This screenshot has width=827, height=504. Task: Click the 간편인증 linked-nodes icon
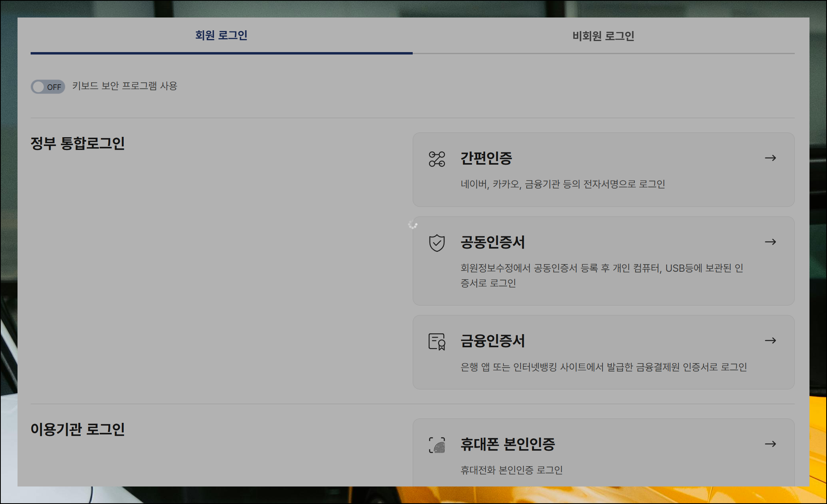click(437, 159)
